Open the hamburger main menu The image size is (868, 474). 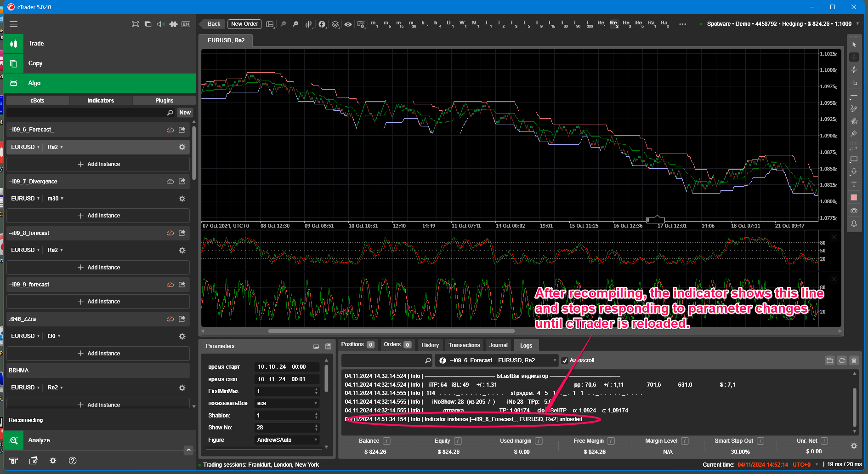pyautogui.click(x=13, y=24)
